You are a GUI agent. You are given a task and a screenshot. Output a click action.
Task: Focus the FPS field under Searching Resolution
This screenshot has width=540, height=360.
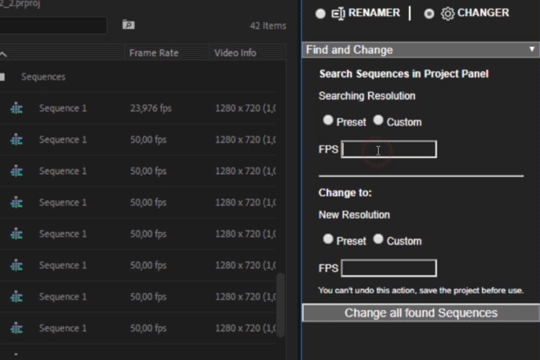coord(389,149)
